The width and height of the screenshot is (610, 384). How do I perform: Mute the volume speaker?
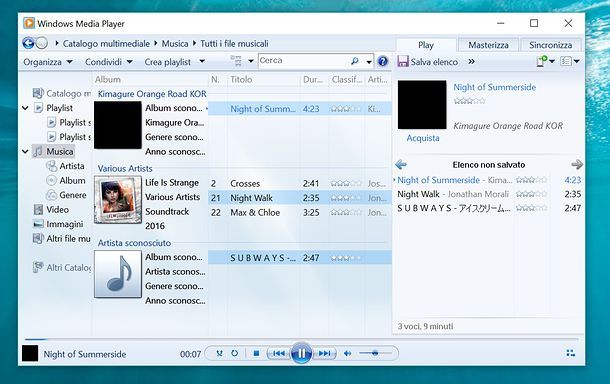click(x=347, y=353)
